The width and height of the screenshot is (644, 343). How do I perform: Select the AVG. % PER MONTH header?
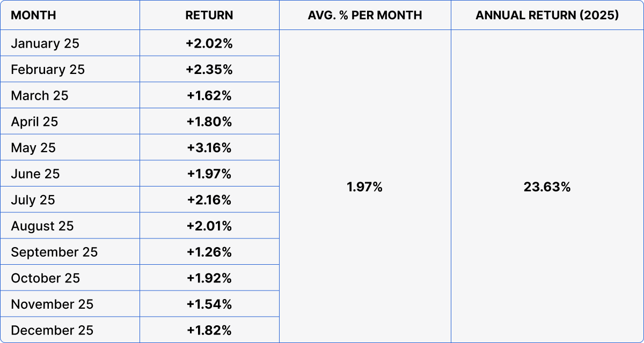365,15
